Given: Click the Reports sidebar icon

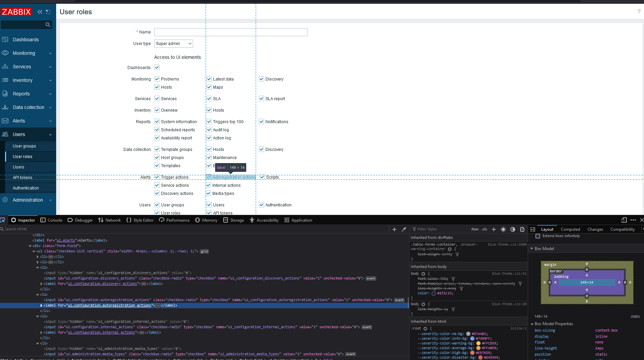Looking at the screenshot, I should (5, 94).
